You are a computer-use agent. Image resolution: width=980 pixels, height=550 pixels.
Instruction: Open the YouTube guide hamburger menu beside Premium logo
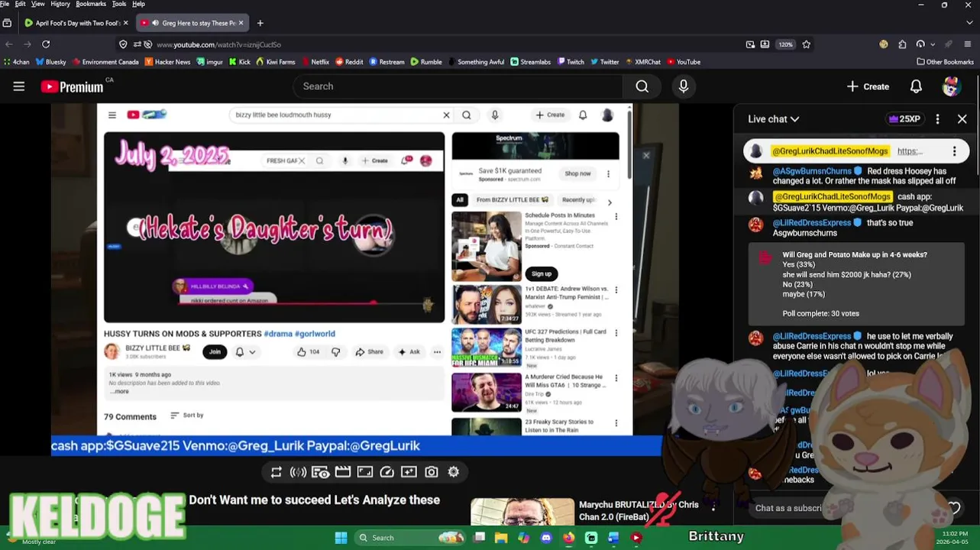[x=19, y=86]
